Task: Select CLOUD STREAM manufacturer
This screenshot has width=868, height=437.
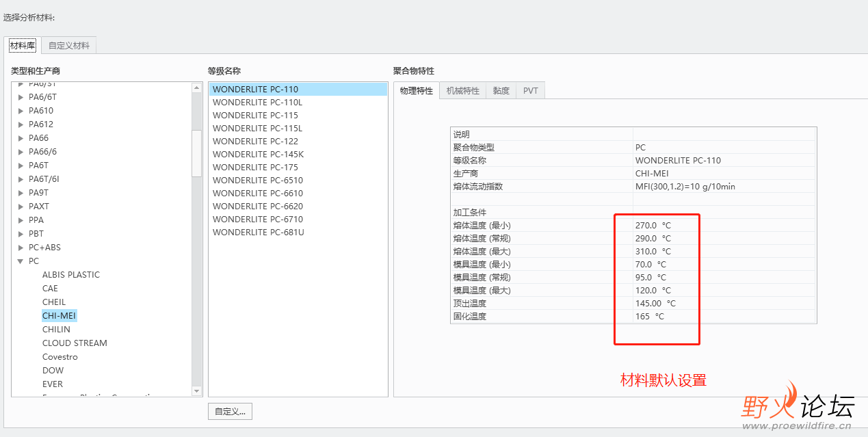Action: tap(75, 343)
